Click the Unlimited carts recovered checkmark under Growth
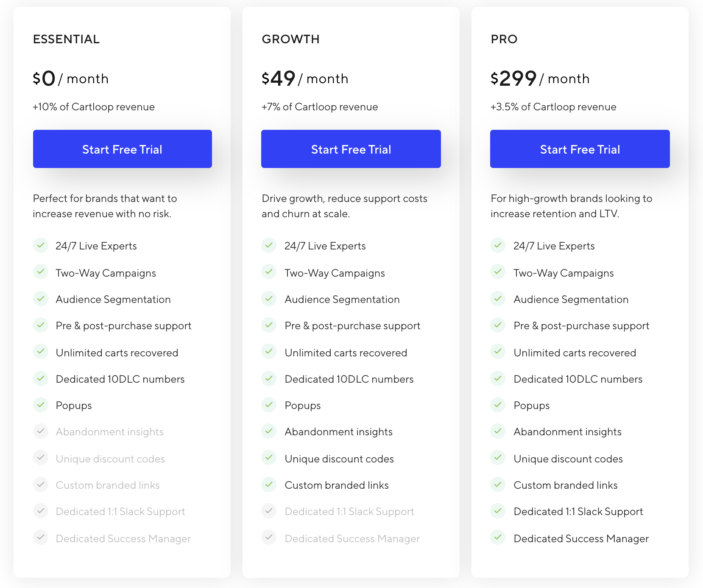This screenshot has height=588, width=703. click(270, 351)
